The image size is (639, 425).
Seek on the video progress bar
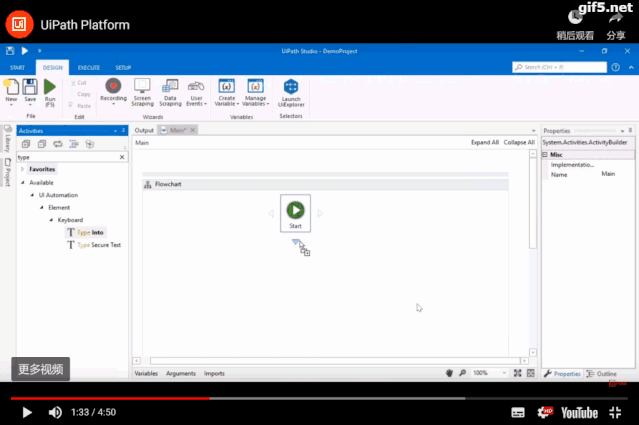[x=319, y=398]
